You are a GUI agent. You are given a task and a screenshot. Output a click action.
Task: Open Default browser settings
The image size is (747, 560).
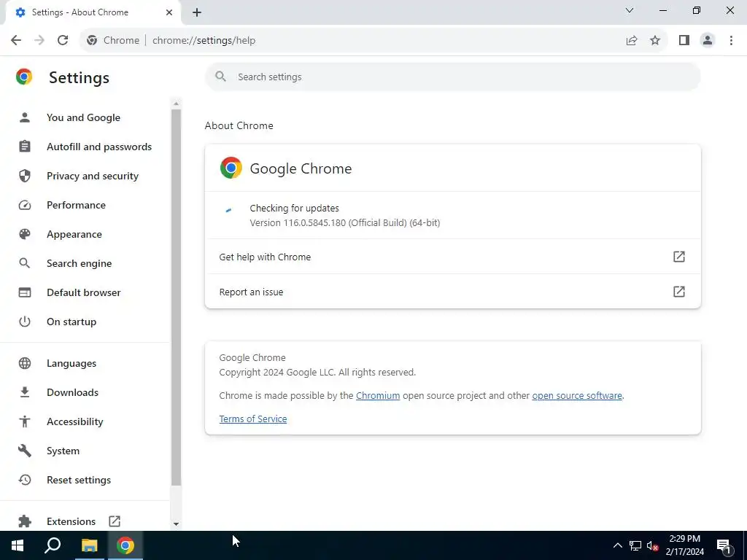85,292
